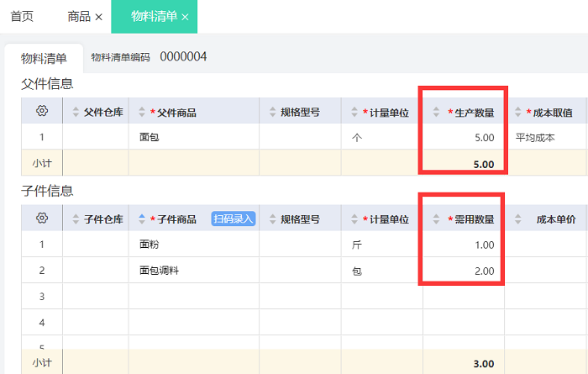Sort by 子件商品 column arrows
Image resolution: width=588 pixels, height=374 pixels.
pos(142,219)
